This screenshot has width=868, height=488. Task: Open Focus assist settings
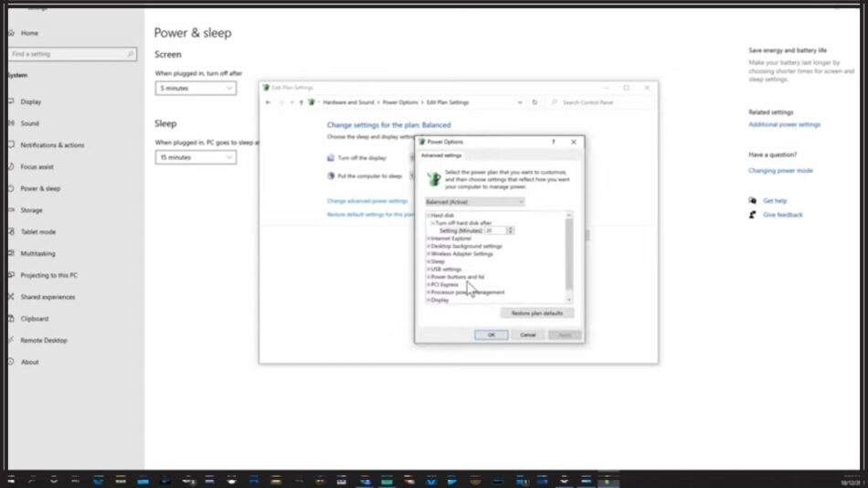coord(37,166)
